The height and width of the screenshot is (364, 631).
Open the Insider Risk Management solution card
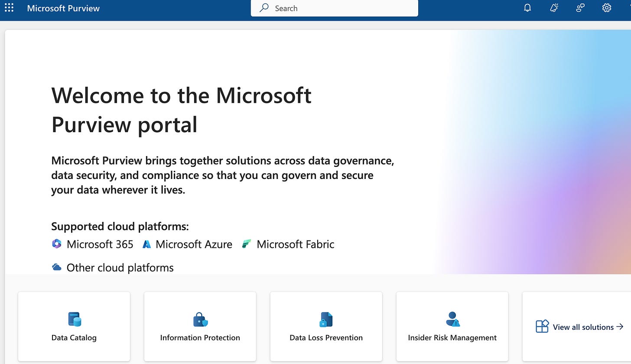click(x=452, y=326)
